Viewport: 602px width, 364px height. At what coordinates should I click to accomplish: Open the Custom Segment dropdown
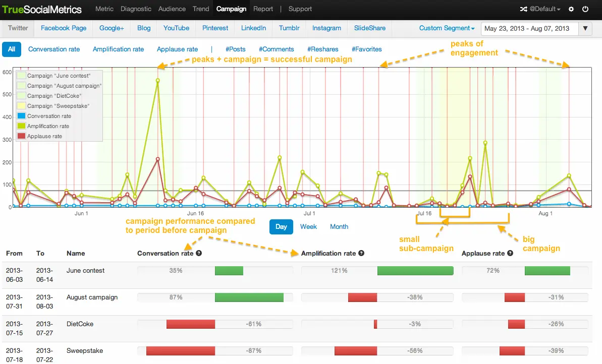pos(447,28)
